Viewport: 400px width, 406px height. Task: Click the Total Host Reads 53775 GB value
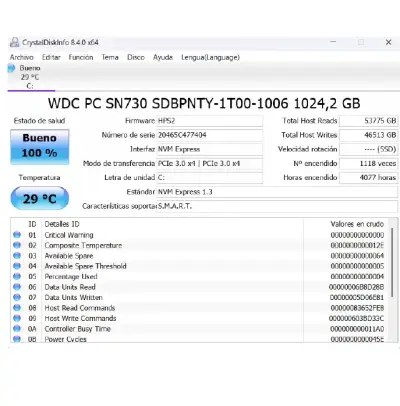pos(368,121)
